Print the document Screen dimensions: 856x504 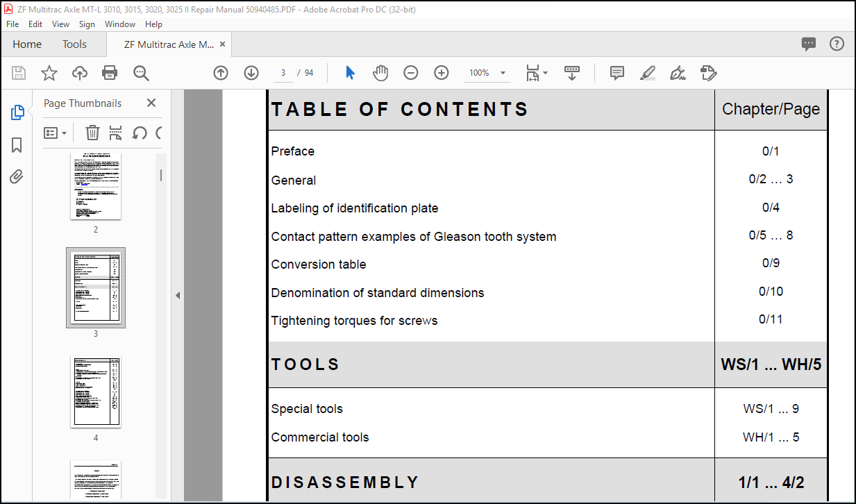110,73
